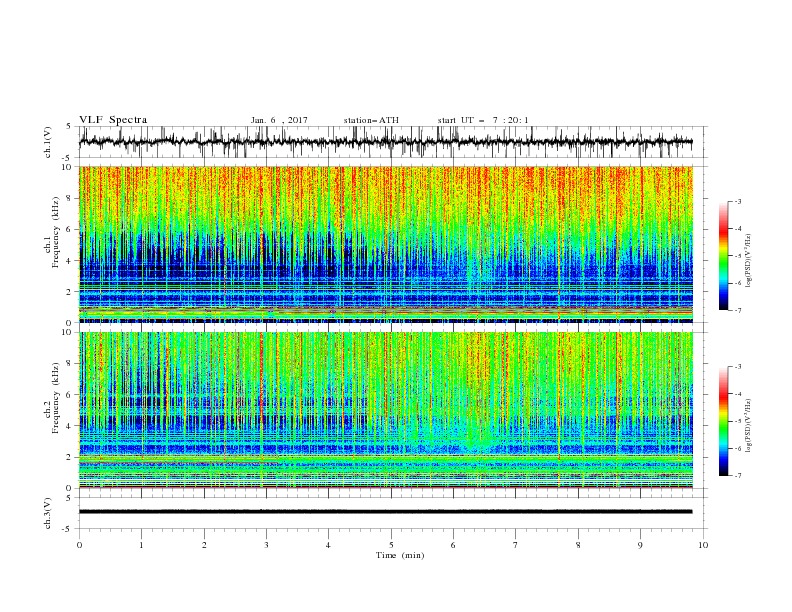Click the "Time (min)" axis title
The height and width of the screenshot is (612, 792).
coord(400,555)
